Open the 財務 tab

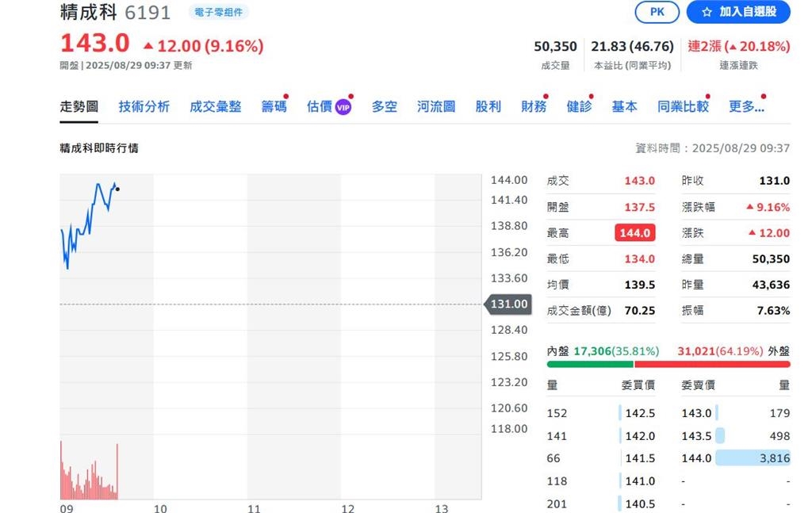(533, 105)
